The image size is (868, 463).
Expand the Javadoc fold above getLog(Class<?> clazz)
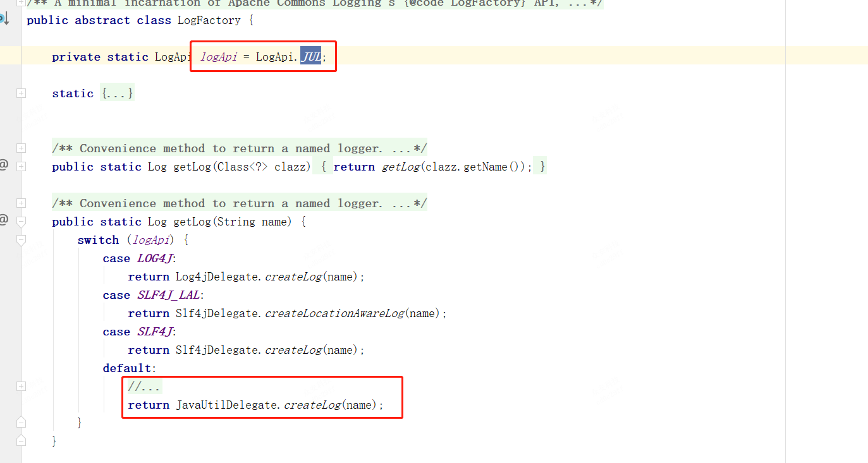click(x=21, y=148)
